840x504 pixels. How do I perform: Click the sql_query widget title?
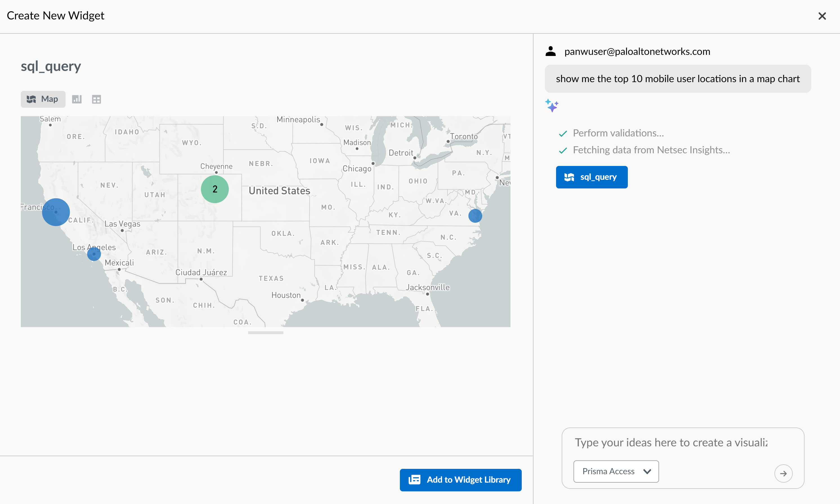point(51,66)
